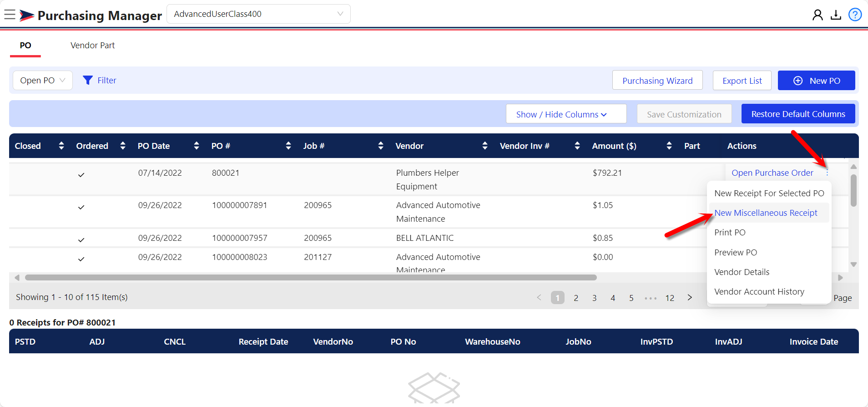Select New Miscellaneous Receipt menu item
Screen dimensions: 868x407
(x=769, y=213)
